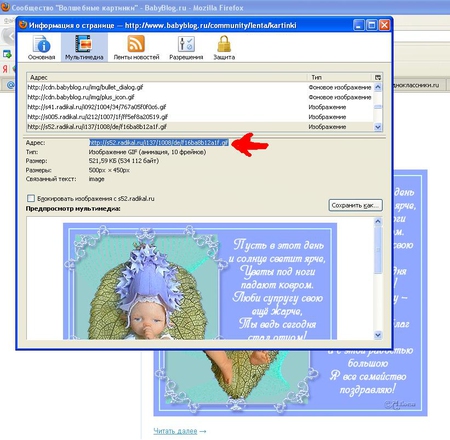
Task: Click the highlighted image address URL field
Action: [159, 142]
